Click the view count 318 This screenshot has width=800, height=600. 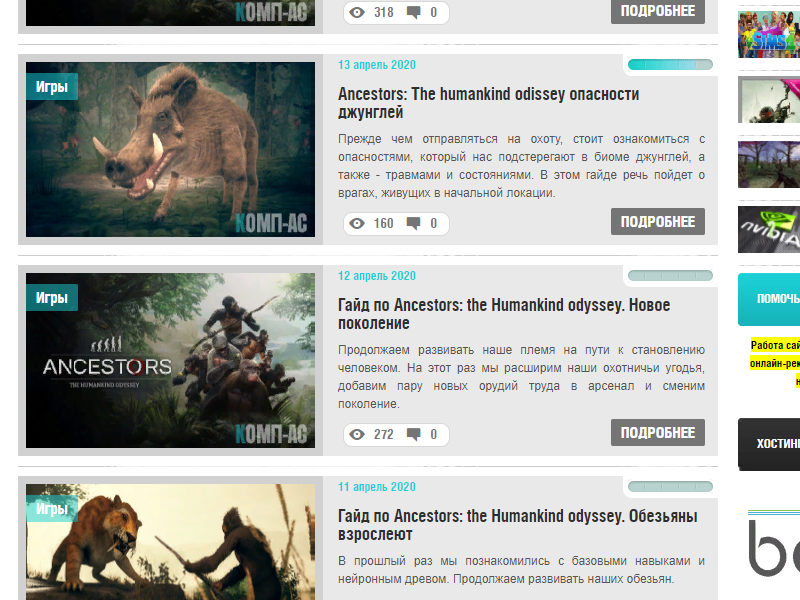pos(383,12)
